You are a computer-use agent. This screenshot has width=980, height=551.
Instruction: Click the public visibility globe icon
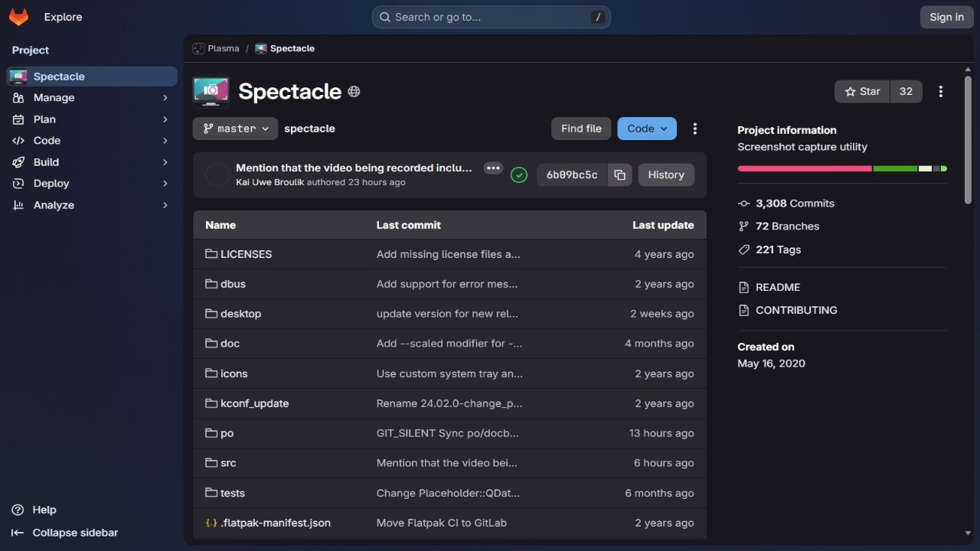[354, 92]
